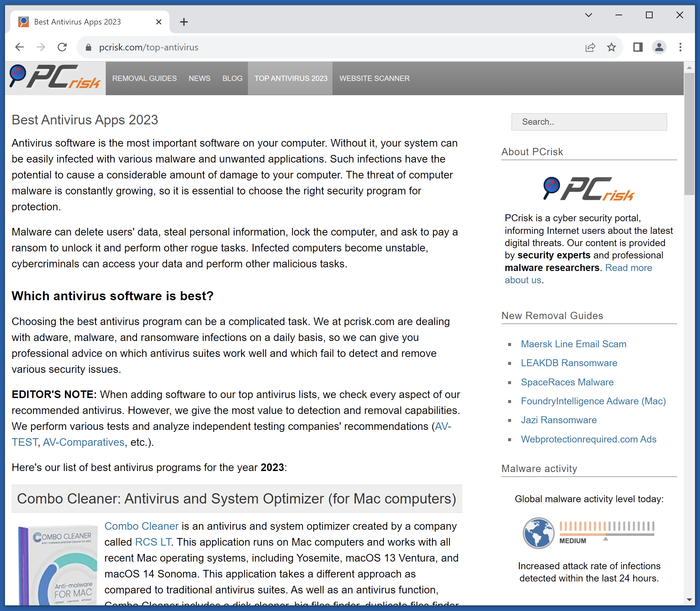Screen dimensions: 700x611
Task: Open the browser side panel
Action: 638,47
